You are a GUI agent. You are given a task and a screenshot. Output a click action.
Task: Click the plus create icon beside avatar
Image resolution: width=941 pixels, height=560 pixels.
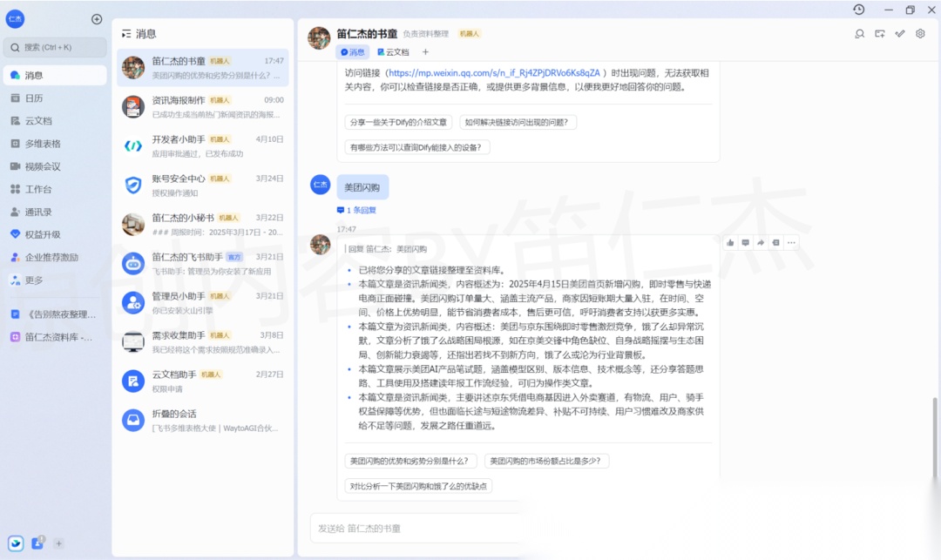[97, 19]
